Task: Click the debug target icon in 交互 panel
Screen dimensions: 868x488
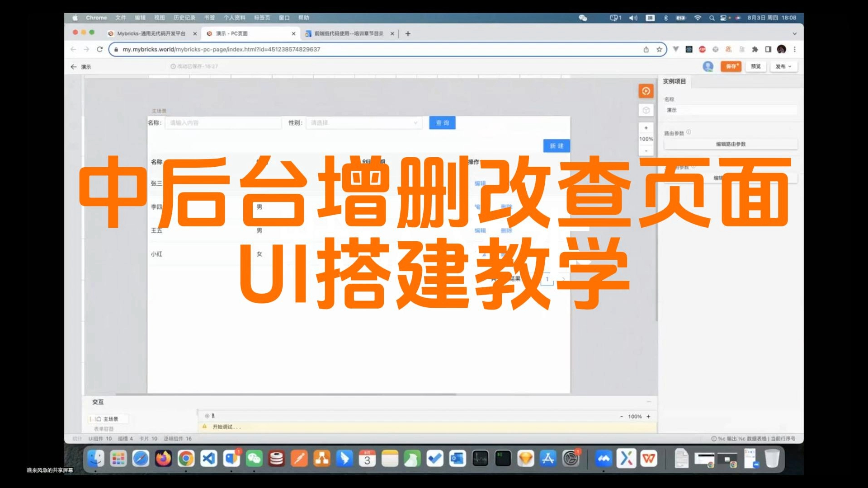Action: coord(206,416)
